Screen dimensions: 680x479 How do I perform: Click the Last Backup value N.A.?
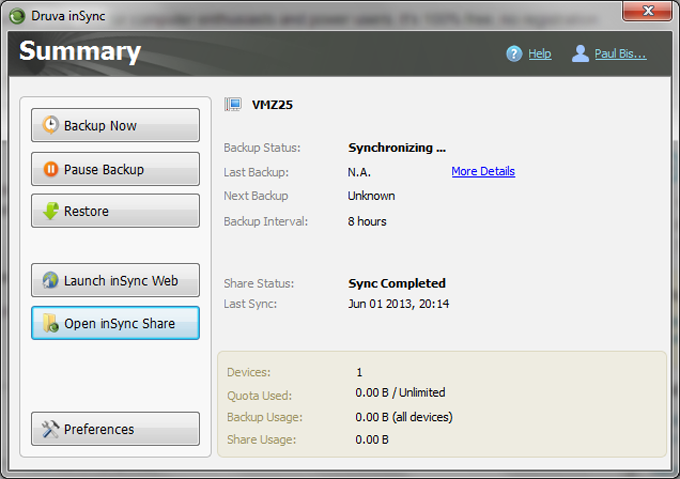click(359, 173)
